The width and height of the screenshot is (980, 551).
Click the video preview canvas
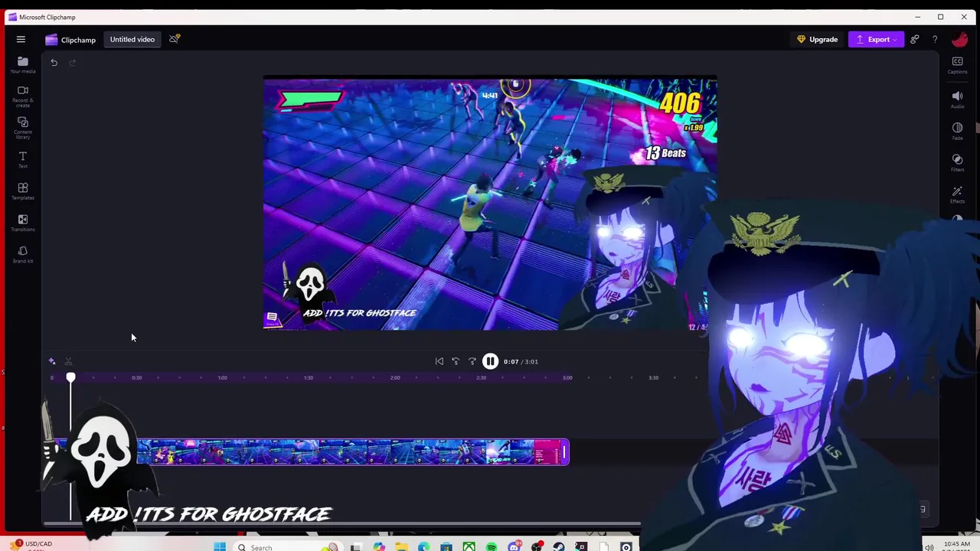tap(490, 203)
